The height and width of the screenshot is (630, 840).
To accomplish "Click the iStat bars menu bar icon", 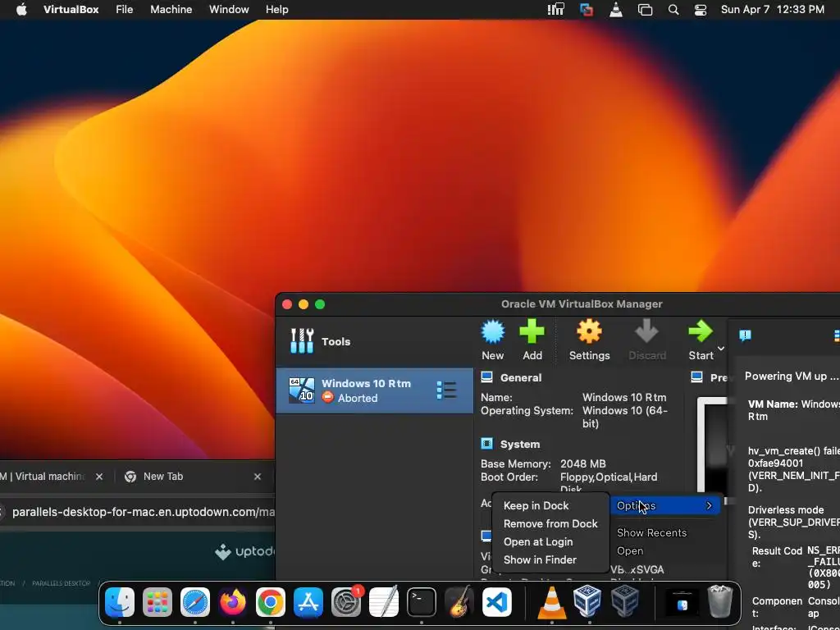I will click(x=555, y=10).
